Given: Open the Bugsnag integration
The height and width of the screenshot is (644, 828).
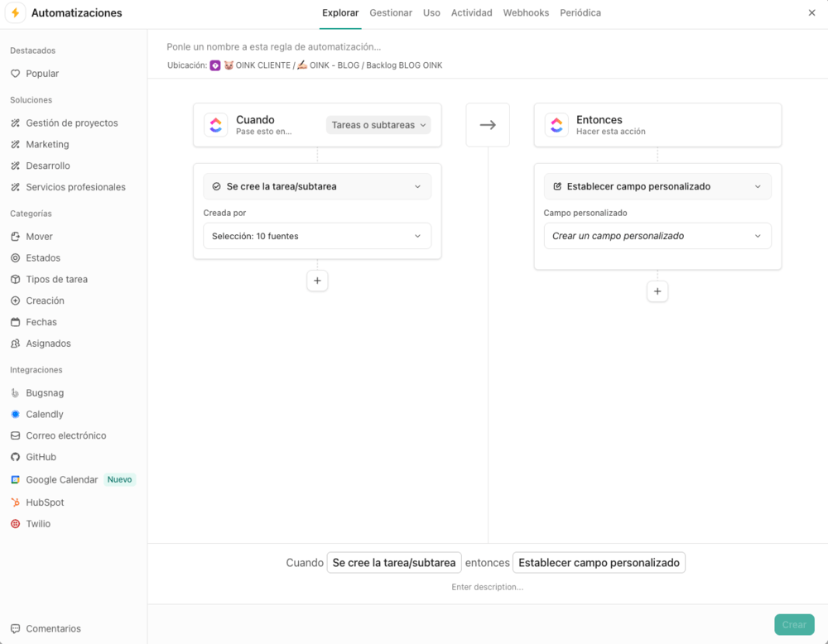Looking at the screenshot, I should pyautogui.click(x=41, y=392).
